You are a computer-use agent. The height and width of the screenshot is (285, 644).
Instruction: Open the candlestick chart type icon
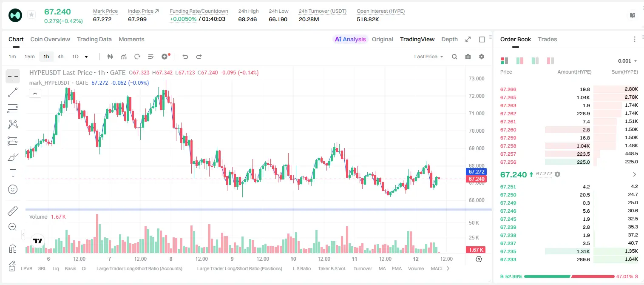click(111, 57)
